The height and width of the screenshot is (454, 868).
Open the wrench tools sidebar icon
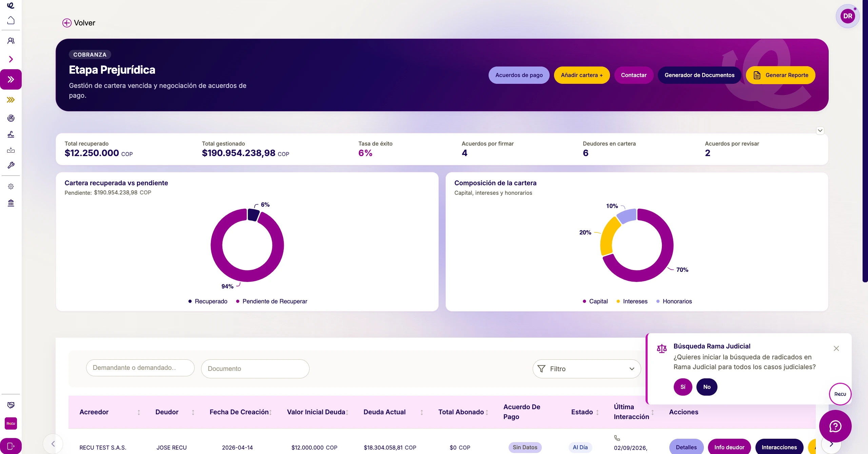(x=11, y=165)
